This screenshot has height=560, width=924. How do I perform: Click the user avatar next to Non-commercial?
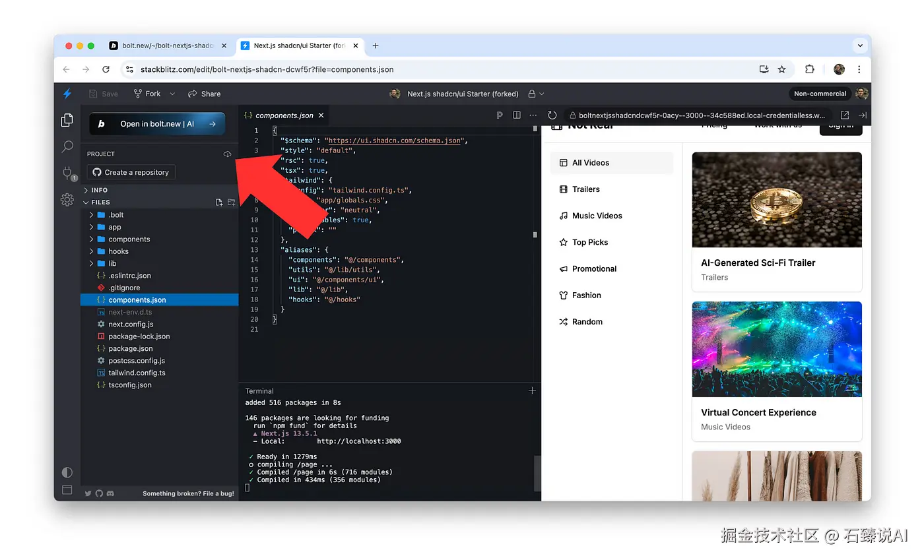tap(862, 94)
